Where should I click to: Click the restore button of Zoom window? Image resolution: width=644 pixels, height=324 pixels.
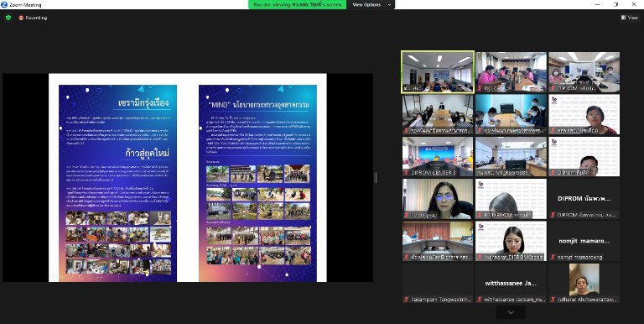coord(615,4)
